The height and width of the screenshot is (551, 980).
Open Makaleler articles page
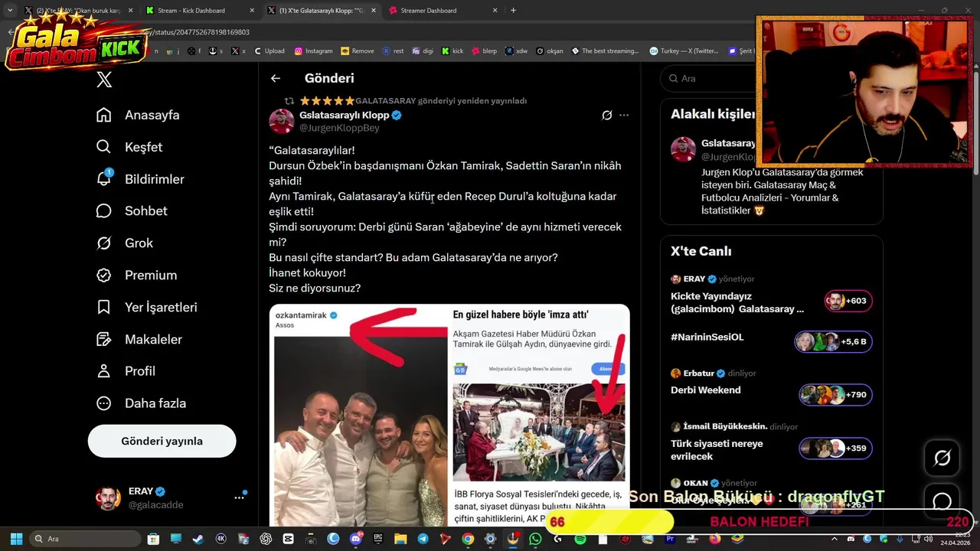[x=138, y=339]
